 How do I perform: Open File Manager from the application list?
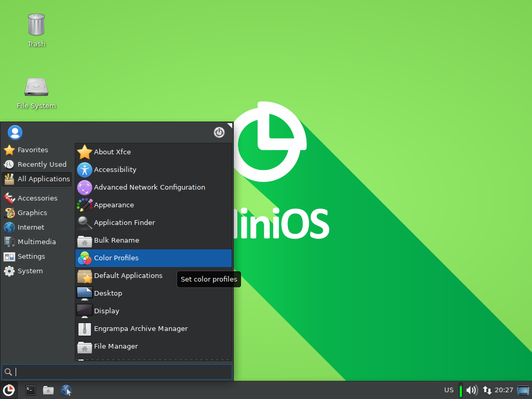pyautogui.click(x=153, y=346)
